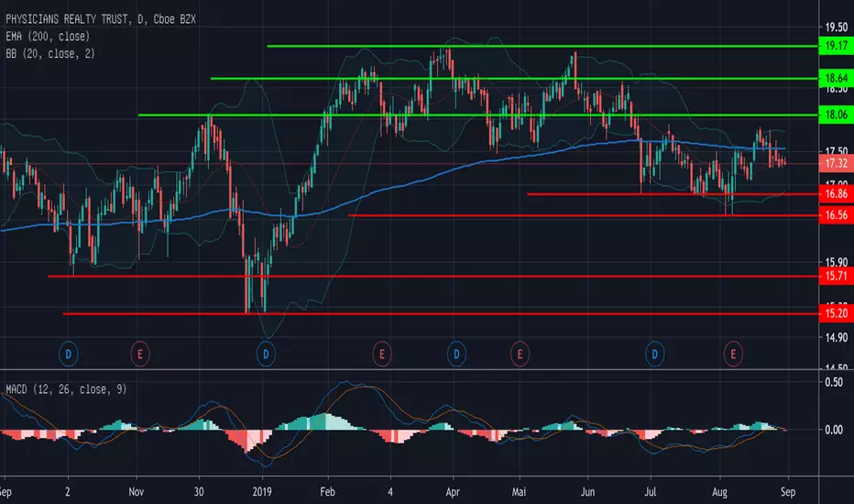This screenshot has height=504, width=854.
Task: Click the EMA (200, close) indicator label
Action: click(48, 37)
